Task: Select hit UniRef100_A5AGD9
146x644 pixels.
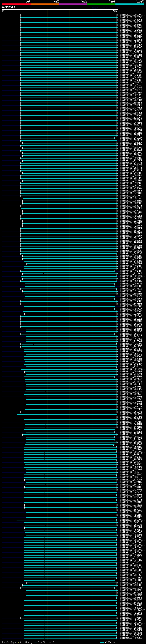Action: point(131,281)
